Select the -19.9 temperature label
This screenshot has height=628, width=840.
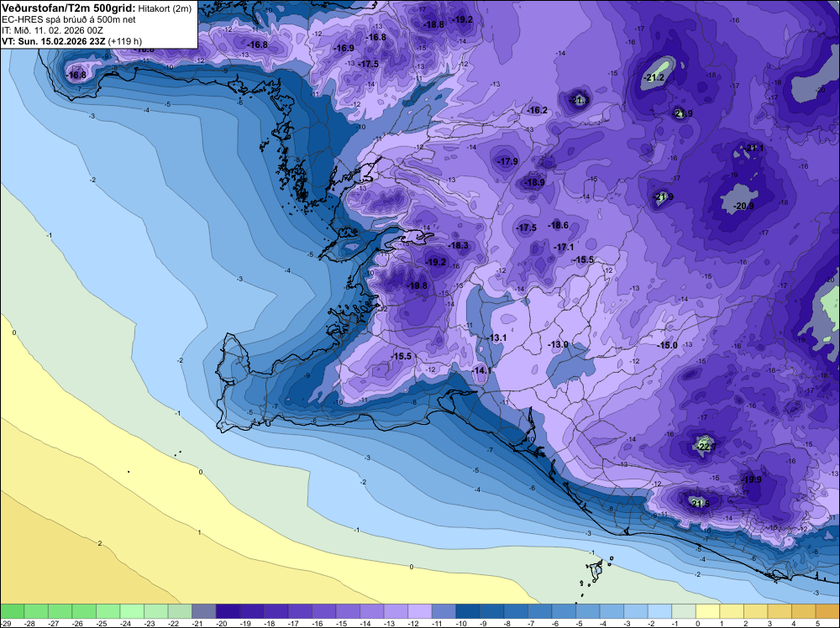[752, 479]
